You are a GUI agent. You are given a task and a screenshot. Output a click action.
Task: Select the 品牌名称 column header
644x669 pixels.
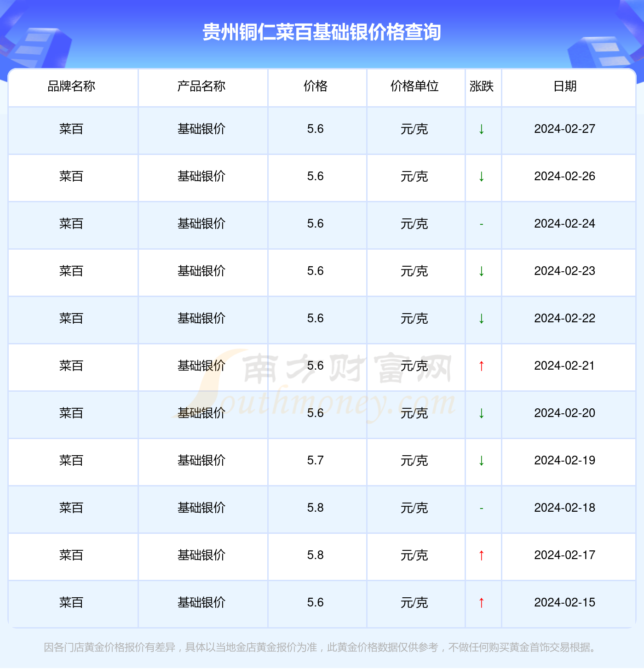tap(72, 86)
